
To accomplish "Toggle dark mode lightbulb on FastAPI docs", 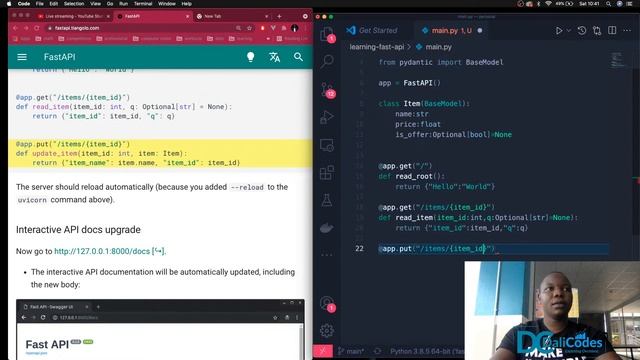I will tap(251, 57).
